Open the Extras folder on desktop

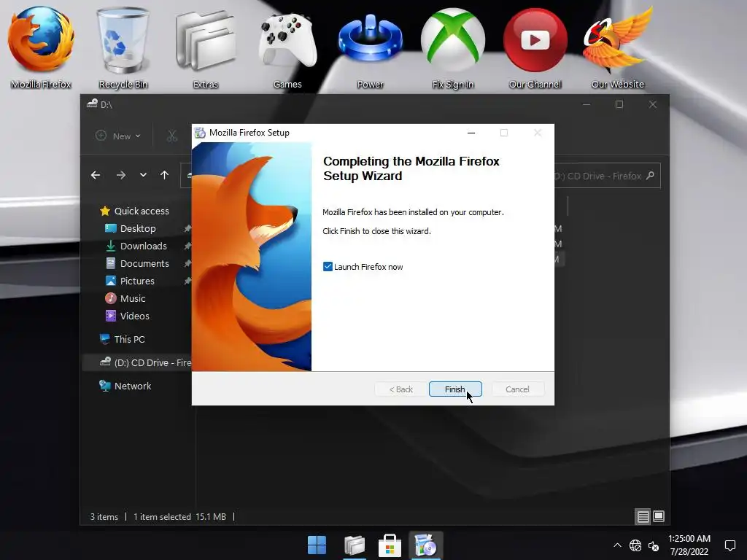[205, 47]
